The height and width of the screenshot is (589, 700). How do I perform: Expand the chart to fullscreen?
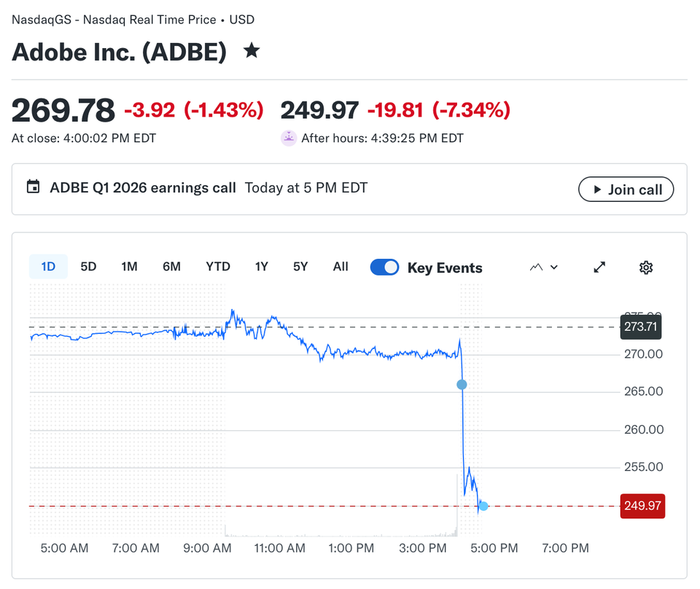click(599, 268)
